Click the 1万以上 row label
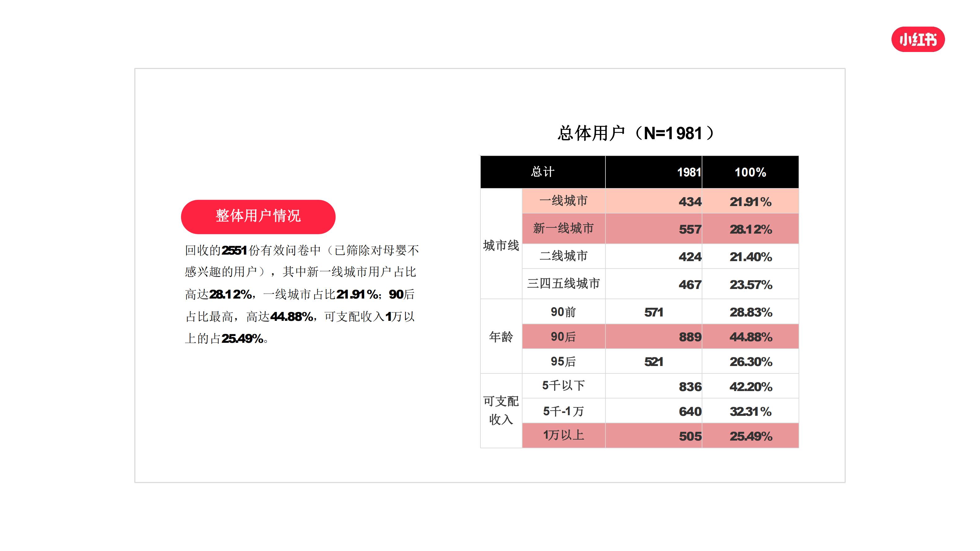The image size is (980, 551). [x=563, y=435]
